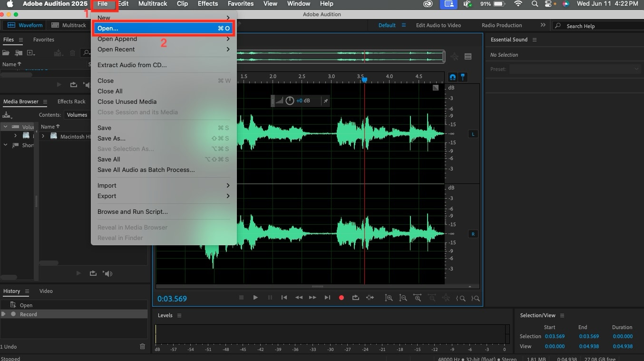This screenshot has width=644, height=361.
Task: Click the Stop transport button
Action: point(241,298)
